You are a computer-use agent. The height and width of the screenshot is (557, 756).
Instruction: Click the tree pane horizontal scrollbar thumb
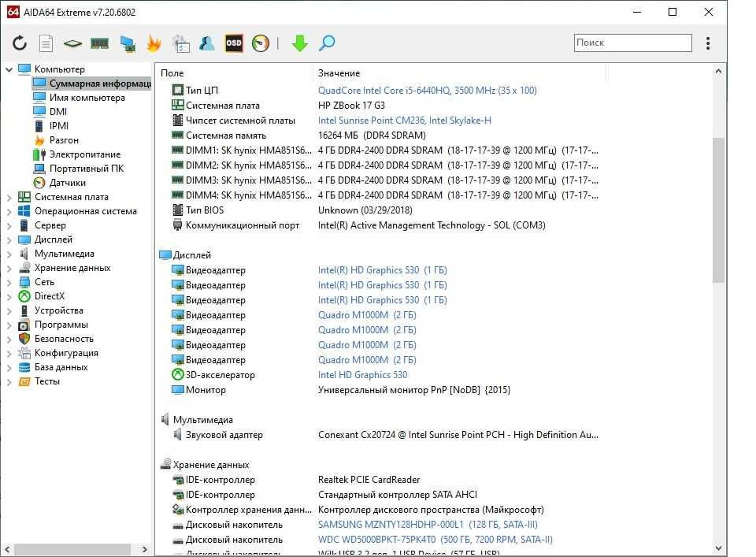click(72, 549)
